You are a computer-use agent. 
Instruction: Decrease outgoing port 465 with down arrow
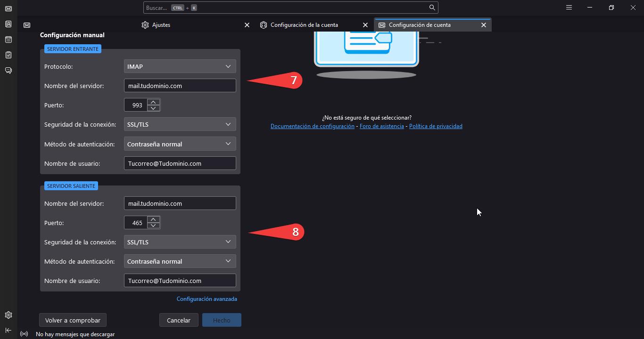pyautogui.click(x=153, y=226)
